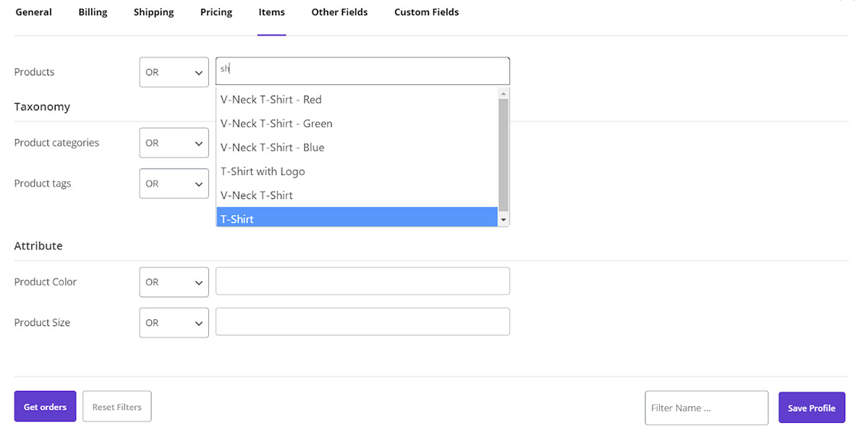Click the Save Profile button
This screenshot has width=868, height=441.
click(x=811, y=408)
